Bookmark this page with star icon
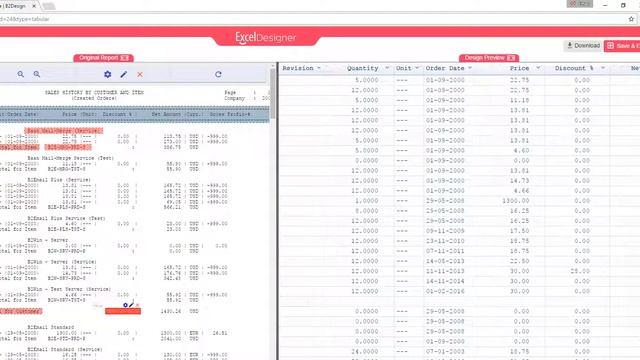 coord(631,19)
